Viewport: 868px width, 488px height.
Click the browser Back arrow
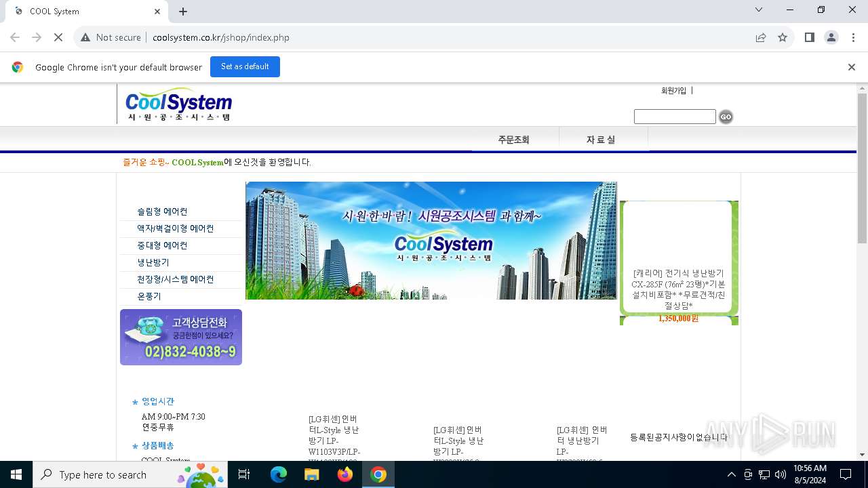point(15,37)
